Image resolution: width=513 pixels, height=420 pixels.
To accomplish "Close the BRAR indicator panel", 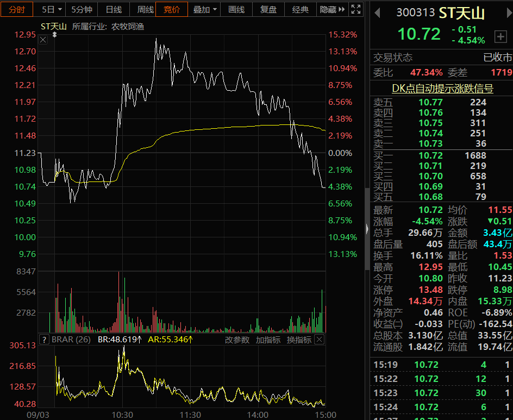I will [x=319, y=340].
